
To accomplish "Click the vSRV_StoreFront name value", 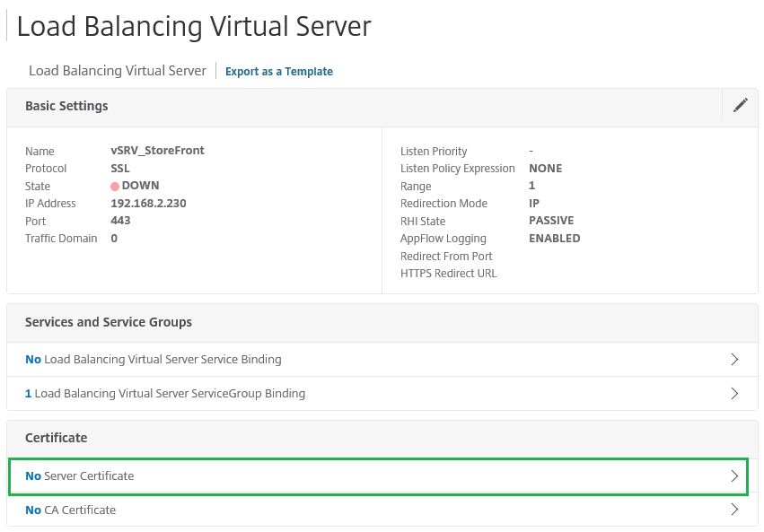I will [x=157, y=151].
